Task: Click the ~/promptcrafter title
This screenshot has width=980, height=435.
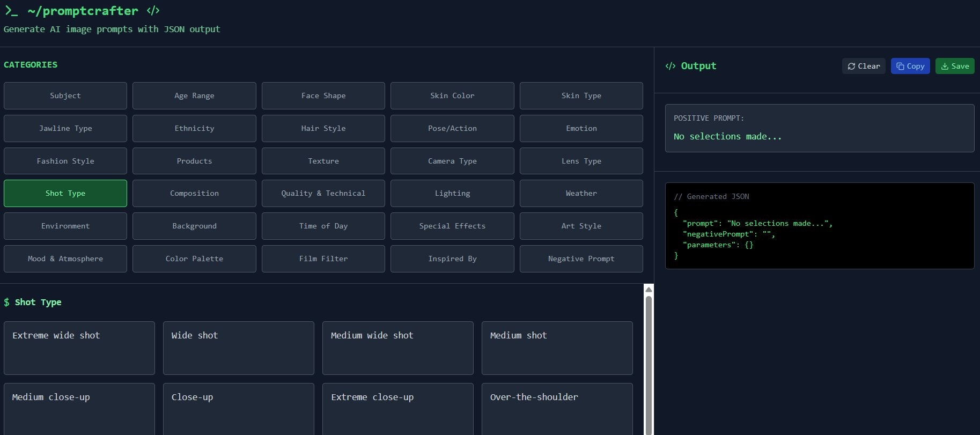Action: click(83, 11)
